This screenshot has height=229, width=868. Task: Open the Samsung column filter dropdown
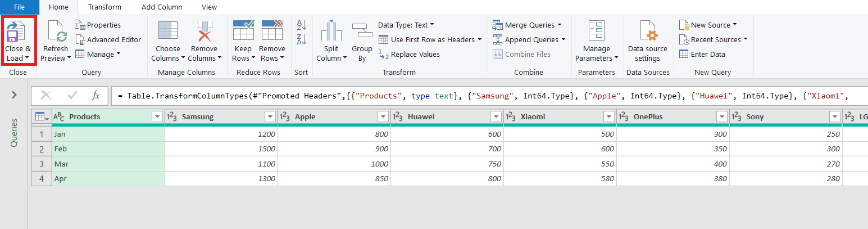coord(270,117)
